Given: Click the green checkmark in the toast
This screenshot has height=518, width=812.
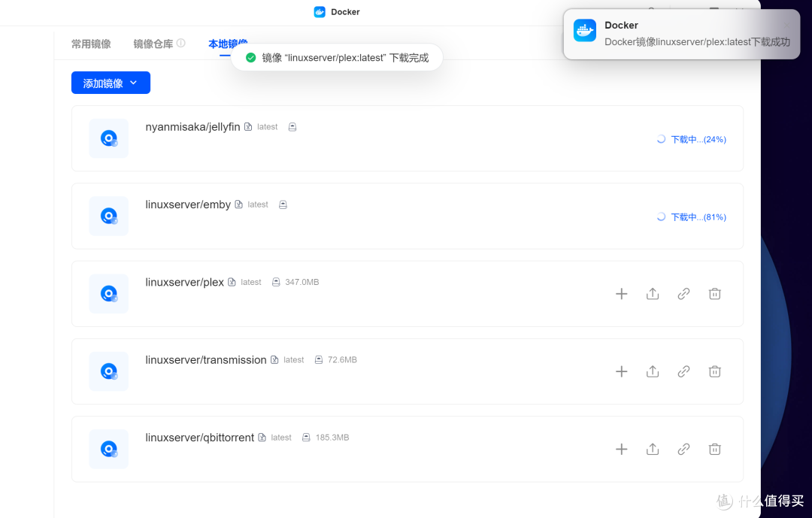Looking at the screenshot, I should (x=250, y=57).
